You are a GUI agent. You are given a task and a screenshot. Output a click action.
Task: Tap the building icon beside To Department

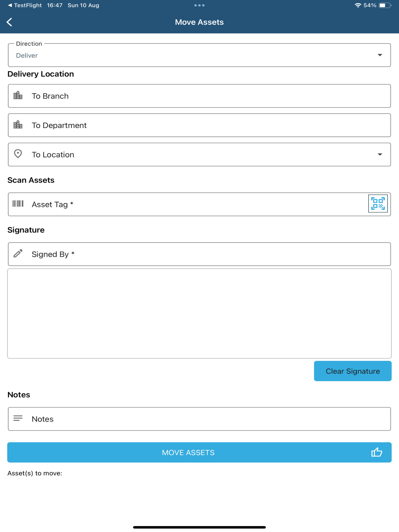tap(18, 124)
